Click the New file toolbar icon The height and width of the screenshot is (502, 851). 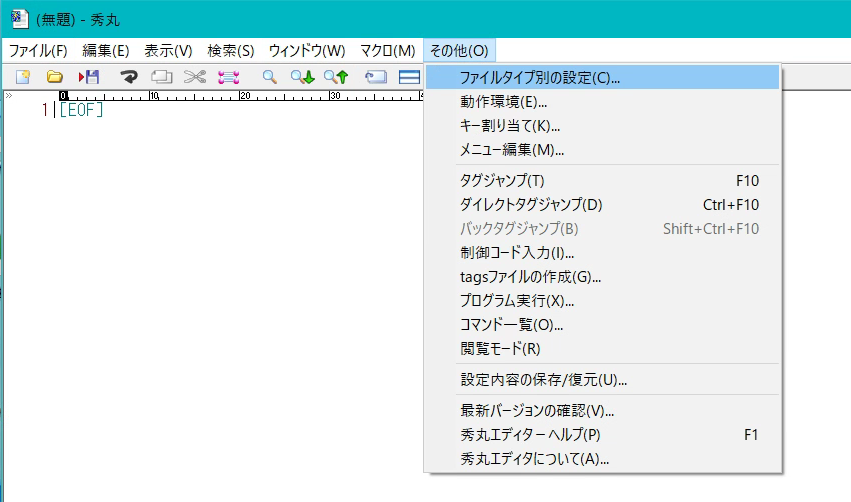tap(23, 77)
